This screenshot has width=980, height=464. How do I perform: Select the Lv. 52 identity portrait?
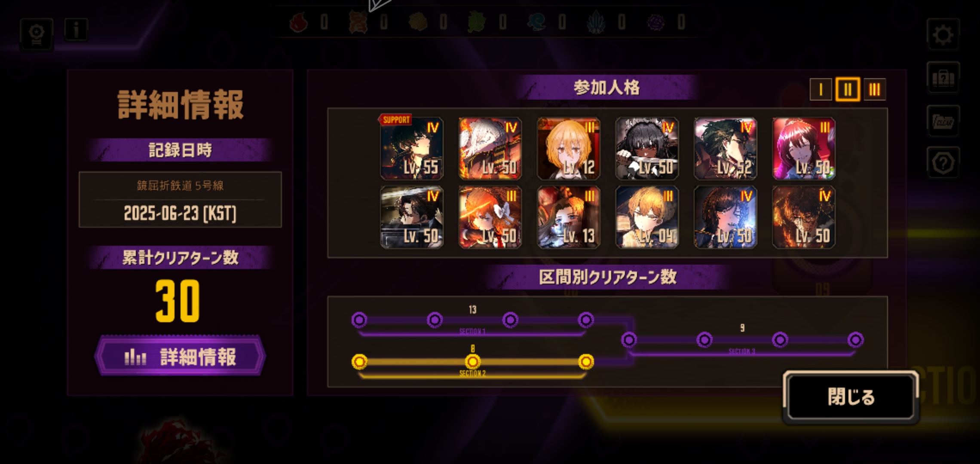(x=726, y=148)
